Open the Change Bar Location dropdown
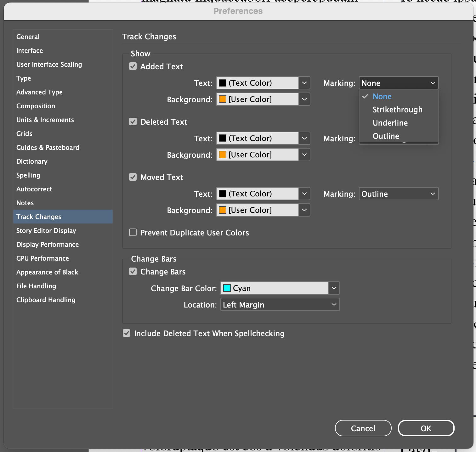This screenshot has width=476, height=452. tap(280, 304)
